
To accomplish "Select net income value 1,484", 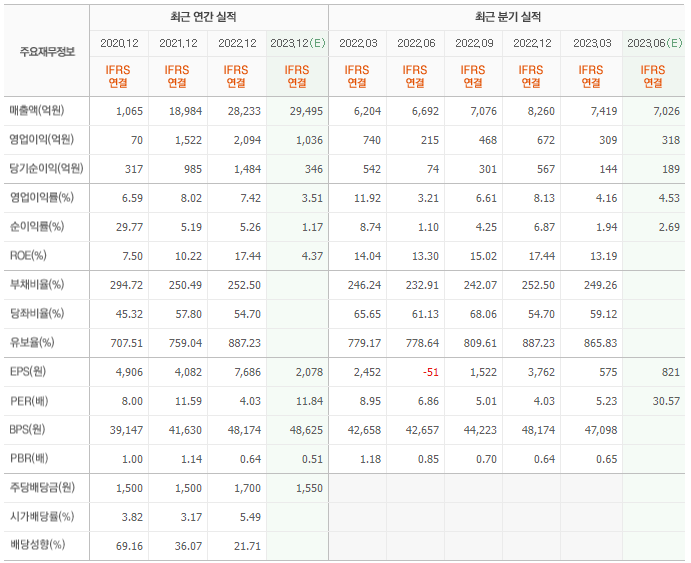I will click(248, 169).
